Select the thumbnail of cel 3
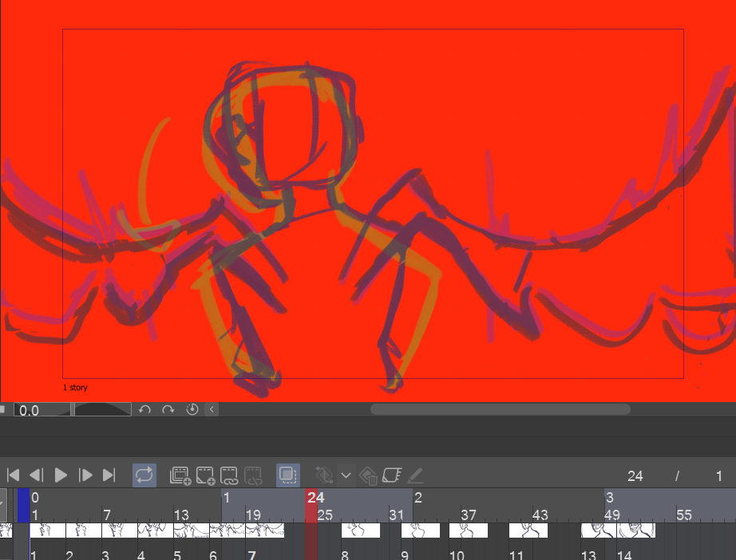This screenshot has width=736, height=560. click(x=120, y=530)
